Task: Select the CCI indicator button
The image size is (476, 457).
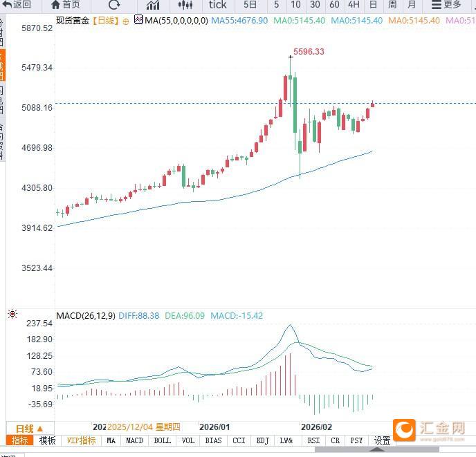Action: point(239,440)
